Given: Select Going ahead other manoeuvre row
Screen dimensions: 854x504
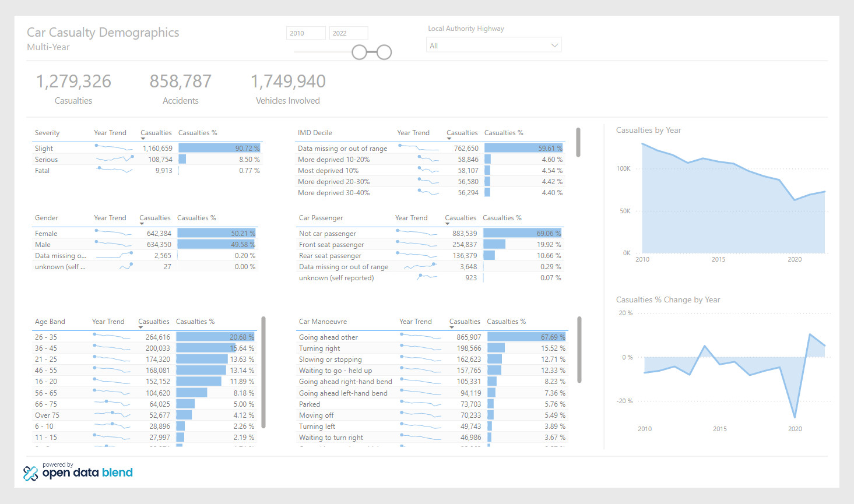Looking at the screenshot, I should [432, 337].
